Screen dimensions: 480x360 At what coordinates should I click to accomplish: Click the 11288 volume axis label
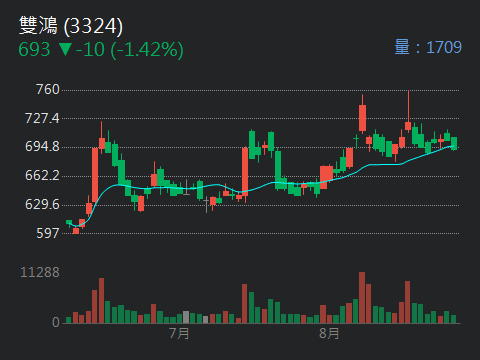point(40,272)
